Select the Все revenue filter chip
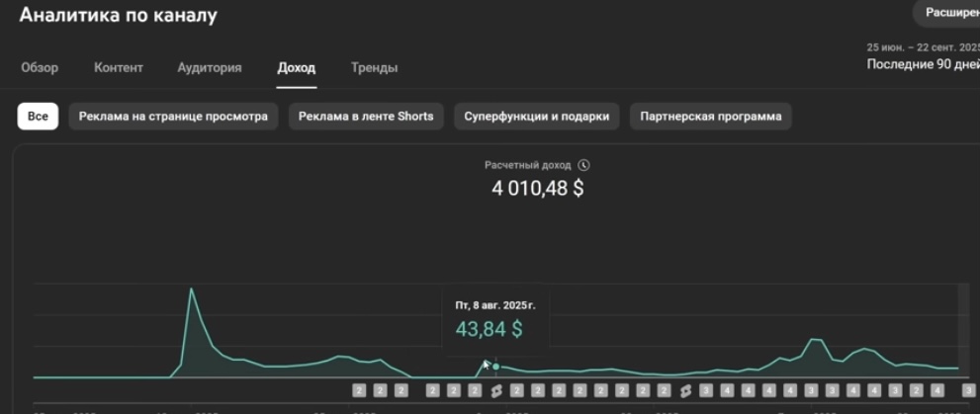Viewport: 980px width, 414px height. (x=38, y=116)
